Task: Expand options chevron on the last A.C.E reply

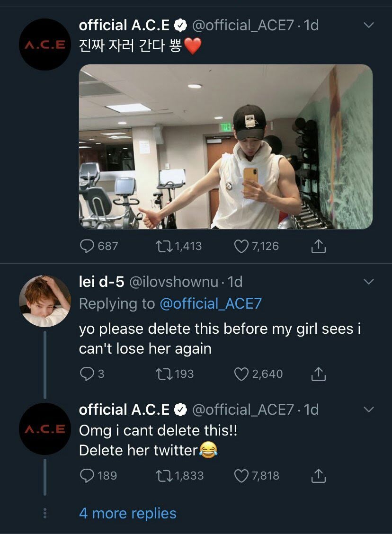Action: tap(368, 409)
